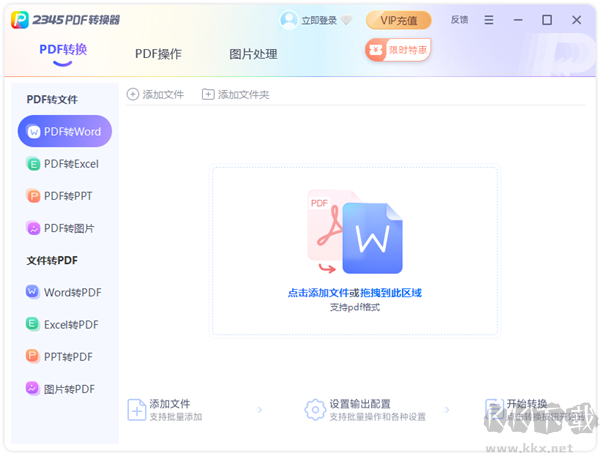
Task: Click the 支持pdf格式 hint text
Action: click(355, 307)
